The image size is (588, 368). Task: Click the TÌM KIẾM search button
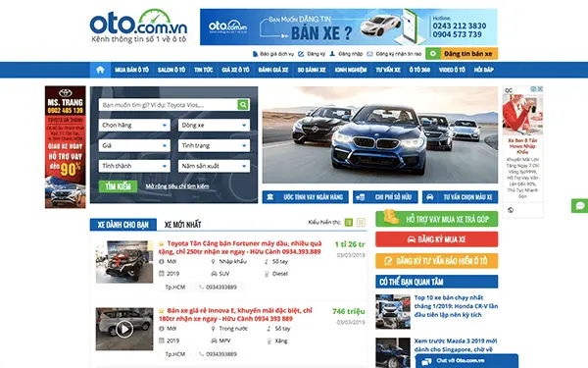[x=119, y=186]
